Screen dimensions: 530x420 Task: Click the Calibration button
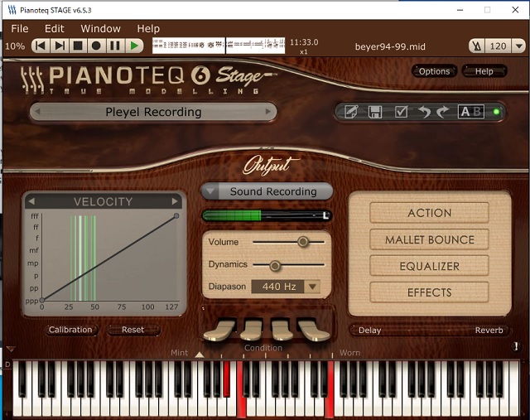pos(70,330)
